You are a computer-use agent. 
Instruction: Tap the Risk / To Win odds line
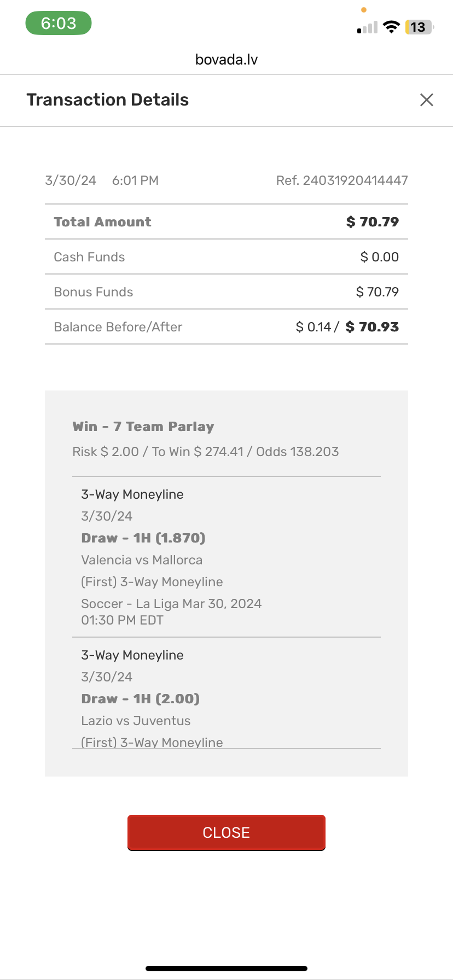click(206, 452)
